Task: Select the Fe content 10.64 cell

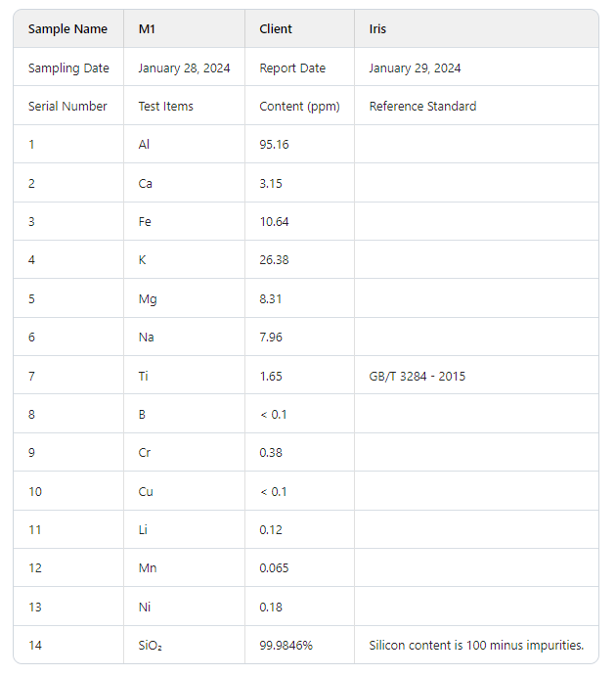Action: [299, 222]
